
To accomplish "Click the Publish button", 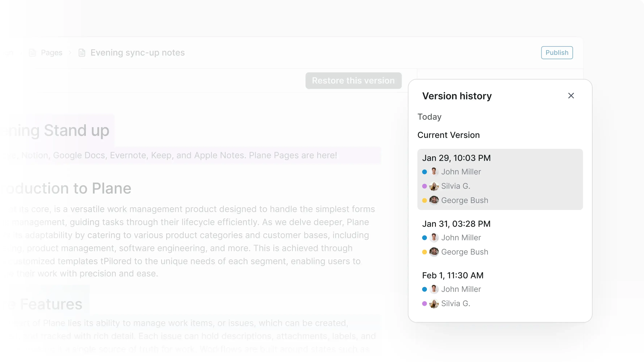I will pos(557,52).
